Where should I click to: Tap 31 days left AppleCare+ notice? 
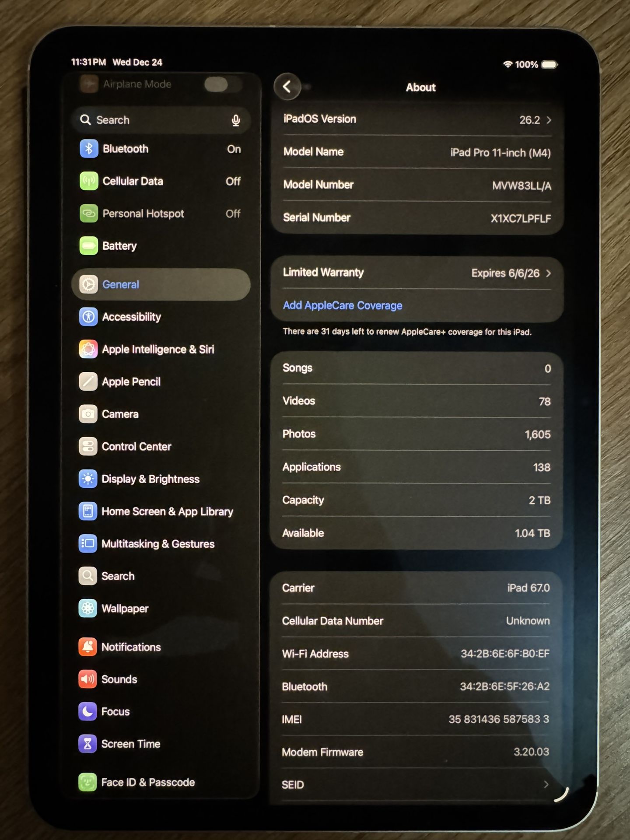point(407,332)
